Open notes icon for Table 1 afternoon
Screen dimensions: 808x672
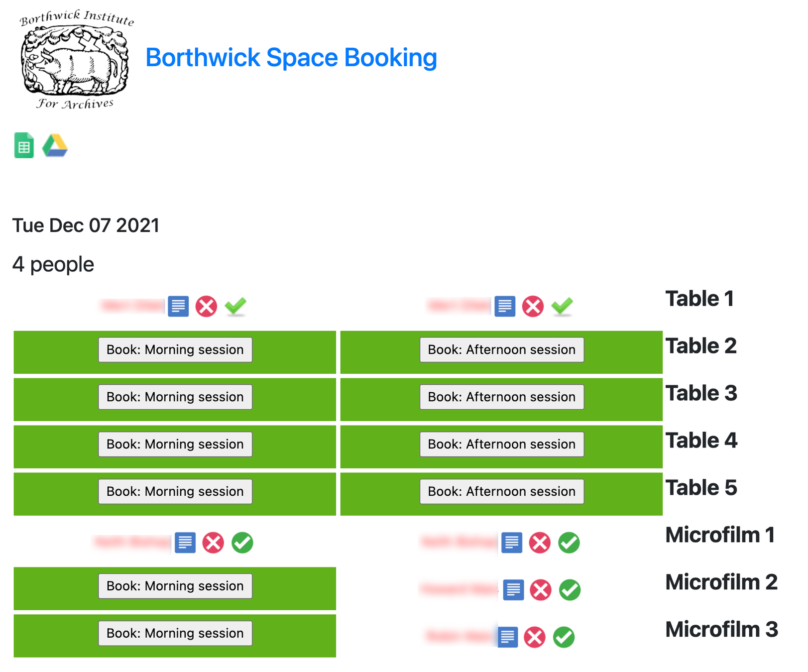tap(505, 306)
